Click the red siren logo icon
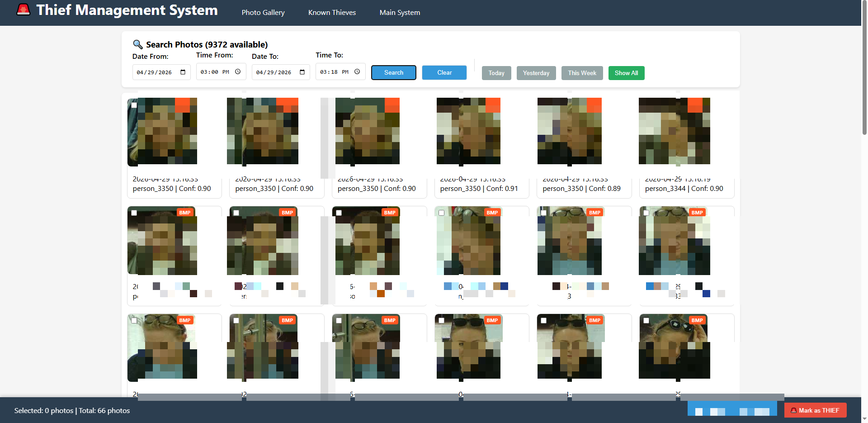 23,10
